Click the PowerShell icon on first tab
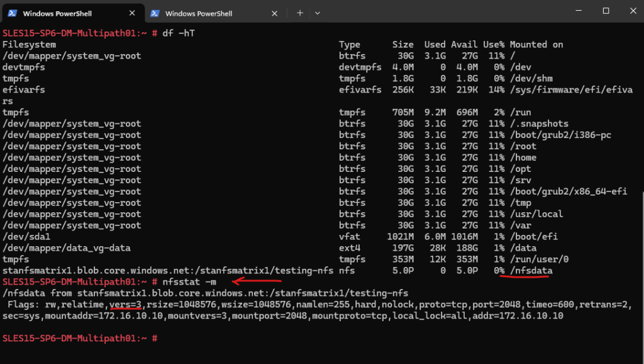Image resolution: width=644 pixels, height=364 pixels. click(13, 13)
